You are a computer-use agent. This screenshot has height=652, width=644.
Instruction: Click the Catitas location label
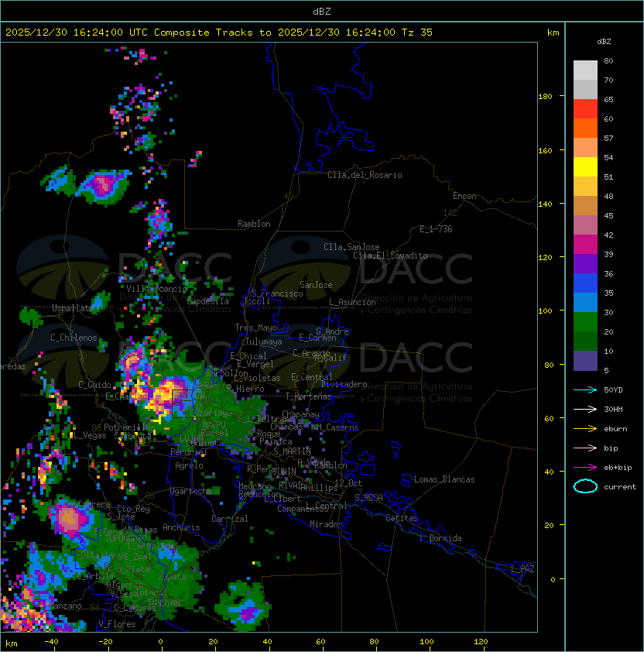click(402, 518)
